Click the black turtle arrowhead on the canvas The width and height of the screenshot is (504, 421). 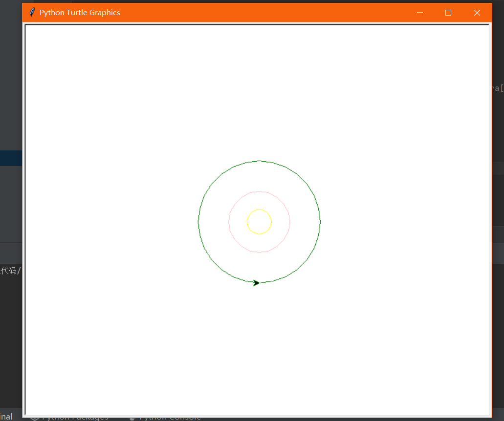[x=256, y=283]
